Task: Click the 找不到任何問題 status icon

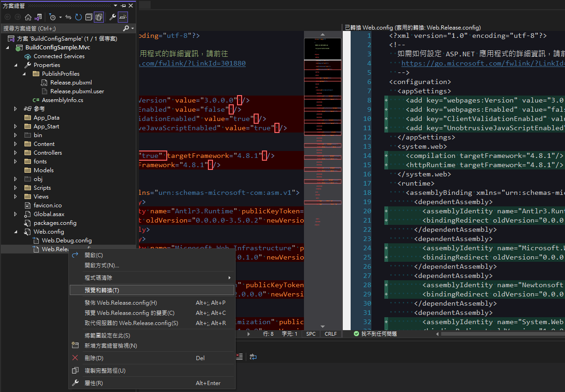Action: point(355,333)
